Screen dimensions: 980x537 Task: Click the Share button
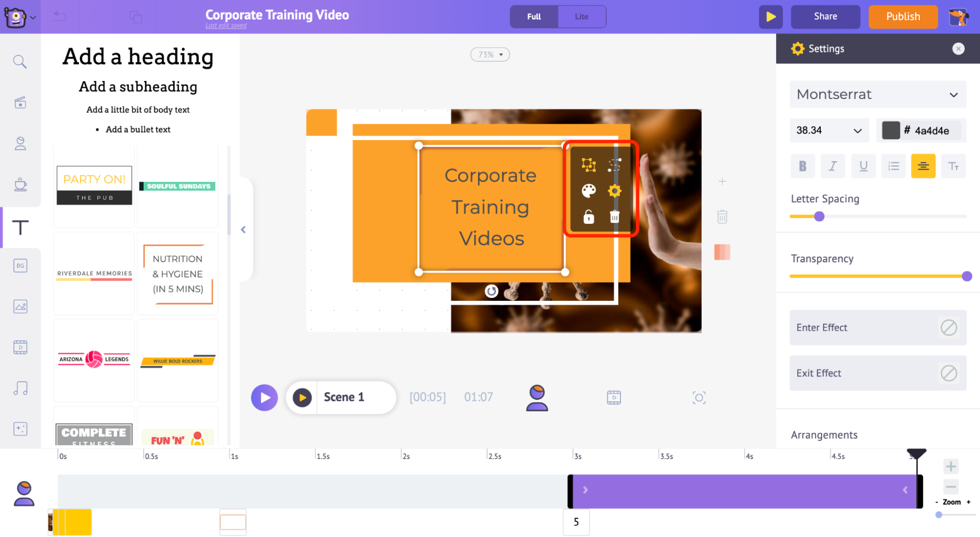(825, 16)
